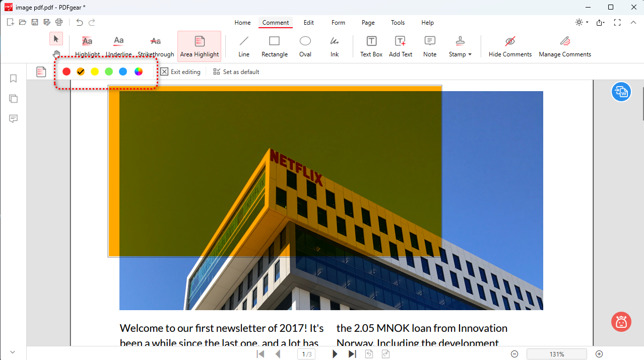
Task: Switch to the Home tab
Action: [242, 23]
